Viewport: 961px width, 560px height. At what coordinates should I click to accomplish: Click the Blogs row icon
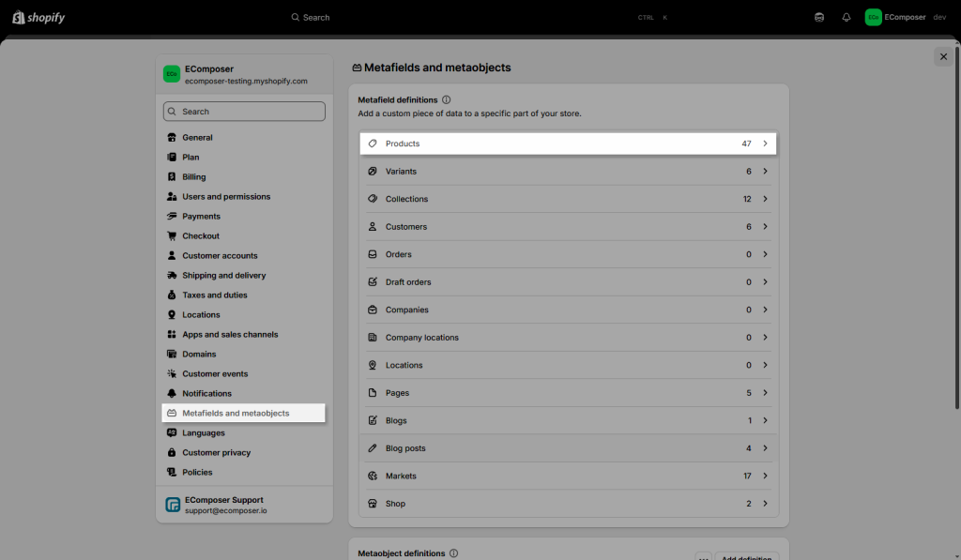[x=372, y=420]
